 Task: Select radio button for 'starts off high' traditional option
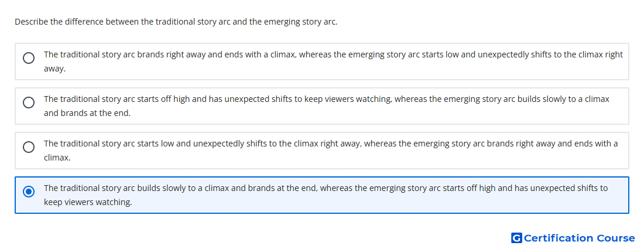click(x=29, y=103)
